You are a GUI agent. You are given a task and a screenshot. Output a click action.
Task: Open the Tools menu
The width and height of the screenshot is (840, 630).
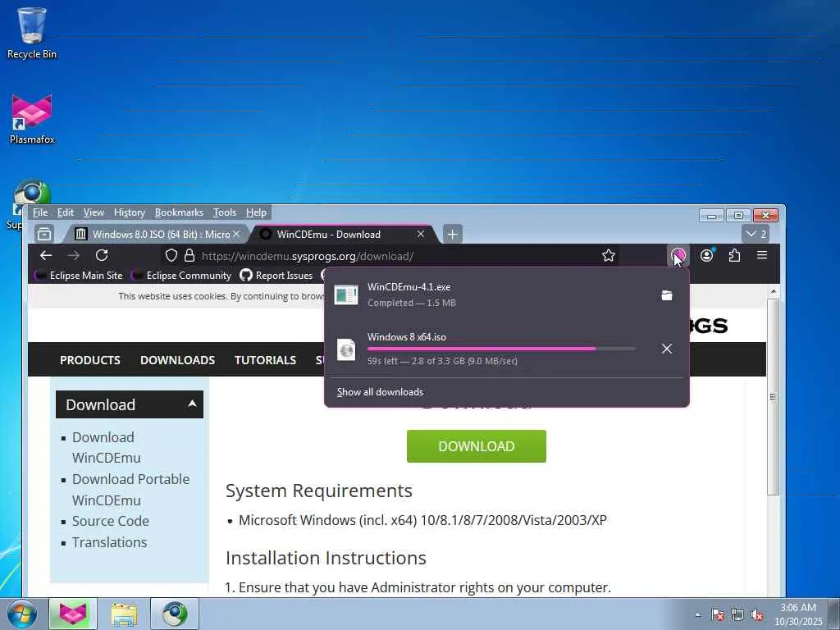225,212
